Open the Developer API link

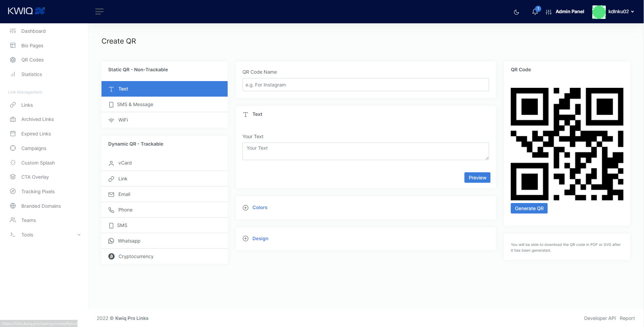600,318
